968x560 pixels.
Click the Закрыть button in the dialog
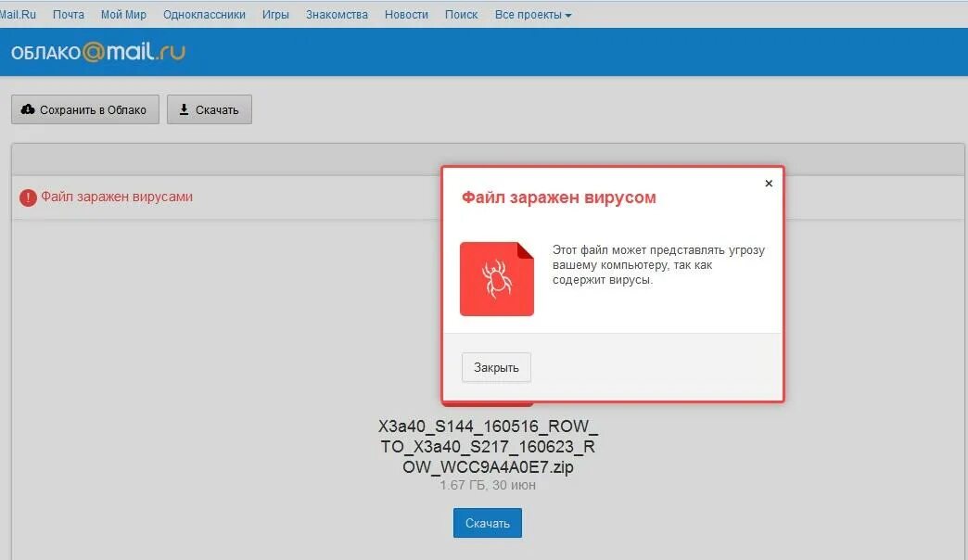496,366
